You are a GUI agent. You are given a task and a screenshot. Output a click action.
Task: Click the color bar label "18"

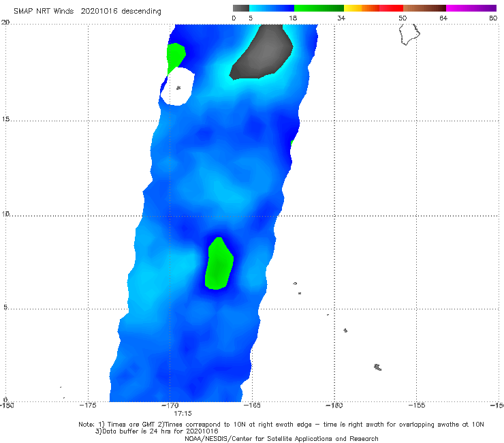pos(293,18)
